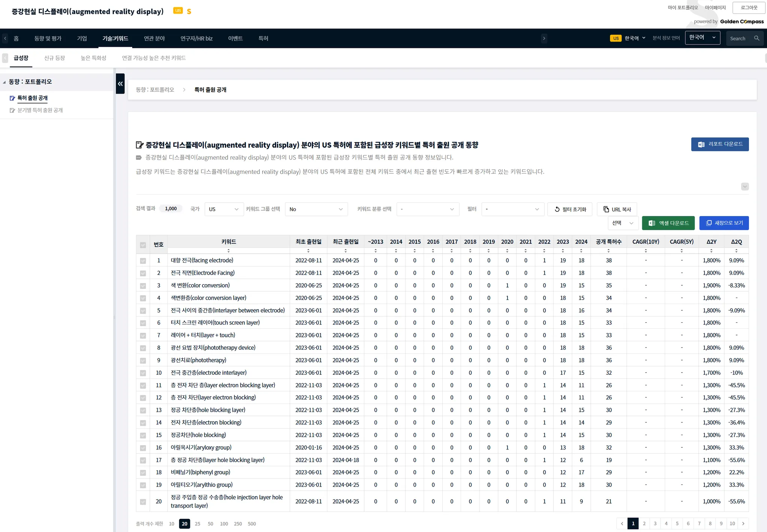Click the search magnifier icon in the top bar
767x532 pixels.
tap(757, 38)
